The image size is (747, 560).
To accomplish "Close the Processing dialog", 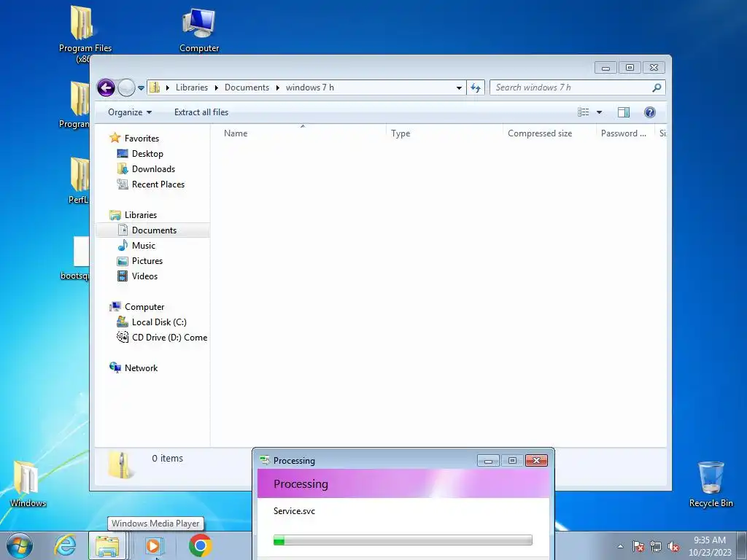I will [536, 461].
